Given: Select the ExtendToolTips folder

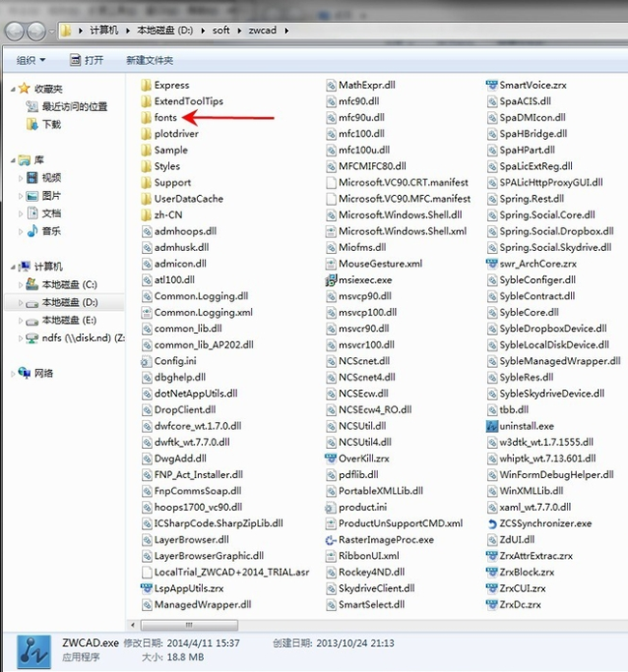Looking at the screenshot, I should 183,101.
